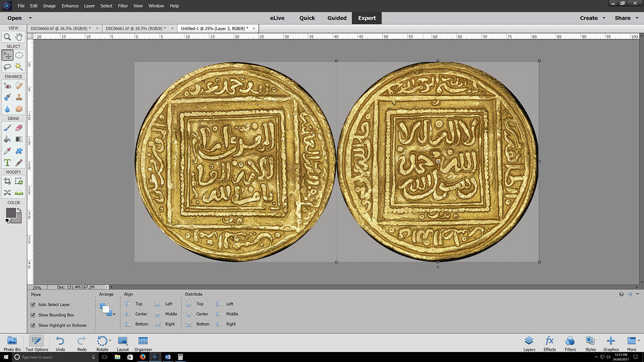Screen dimensions: 644x362
Task: Select the Gradient tool
Action: coord(19,139)
